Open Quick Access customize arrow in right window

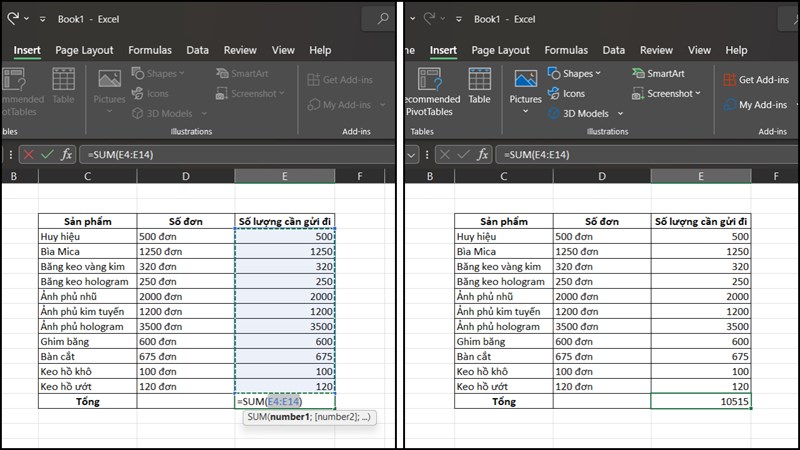pos(459,19)
